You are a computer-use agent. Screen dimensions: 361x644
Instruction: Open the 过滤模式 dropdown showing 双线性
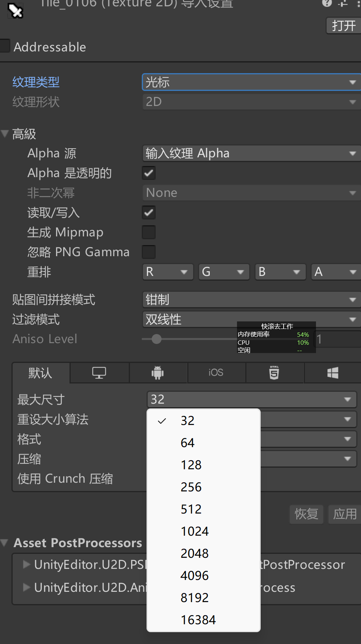[x=251, y=319]
